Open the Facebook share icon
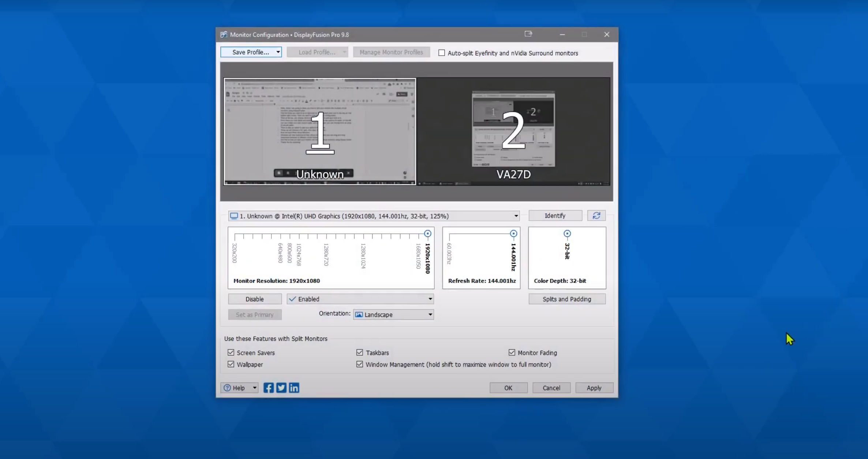The height and width of the screenshot is (459, 868). (268, 388)
